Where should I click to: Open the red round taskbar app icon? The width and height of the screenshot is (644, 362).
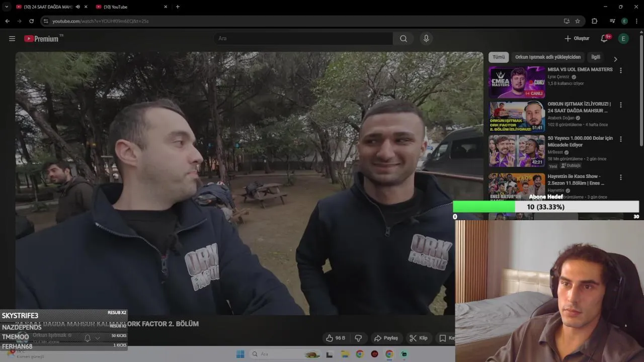coord(374,354)
